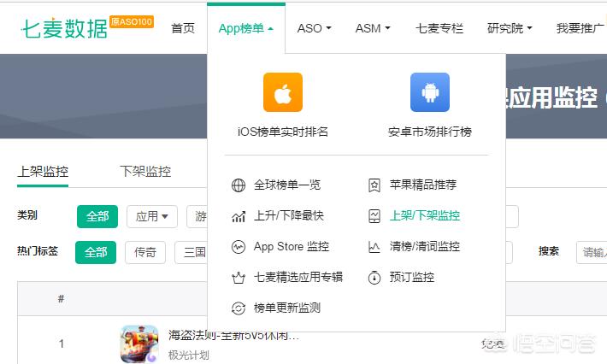Select the 全部 filter in 热门标签 row
Screen dimensions: 607x364
click(x=97, y=252)
